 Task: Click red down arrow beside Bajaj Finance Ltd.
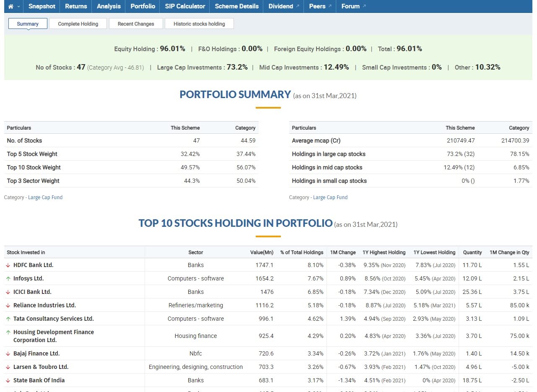pyautogui.click(x=8, y=354)
